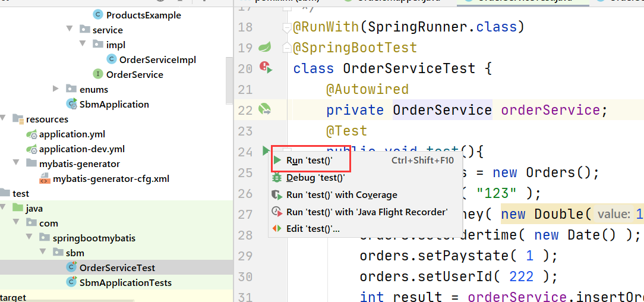The height and width of the screenshot is (302, 644).
Task: Click the application.yml Spring config icon
Action: 31,134
